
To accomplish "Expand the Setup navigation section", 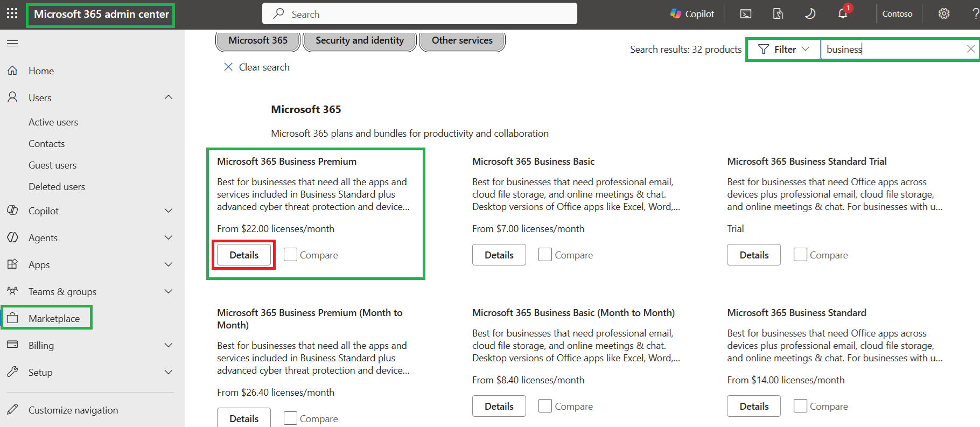I will click(x=169, y=372).
